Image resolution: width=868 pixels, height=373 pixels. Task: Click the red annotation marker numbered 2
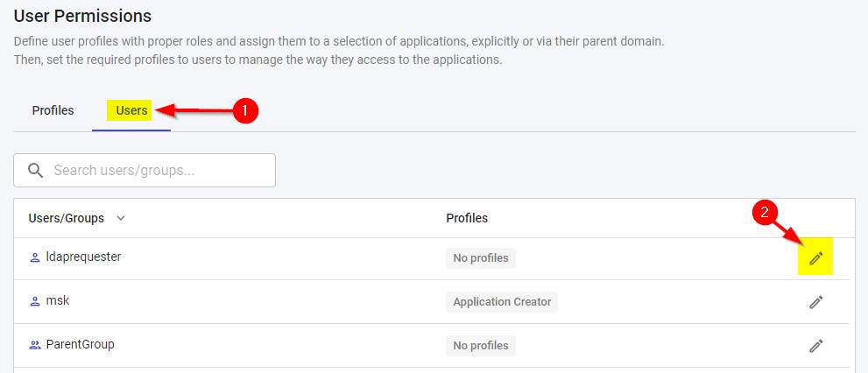[765, 213]
